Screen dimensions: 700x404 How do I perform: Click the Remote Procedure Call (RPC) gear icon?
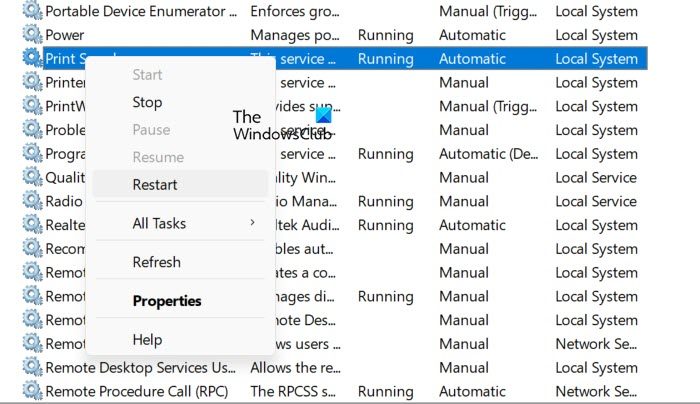pos(32,392)
